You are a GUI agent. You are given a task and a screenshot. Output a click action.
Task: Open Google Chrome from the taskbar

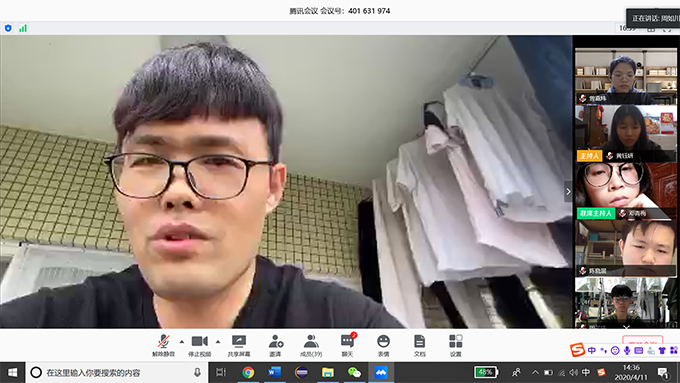(248, 373)
